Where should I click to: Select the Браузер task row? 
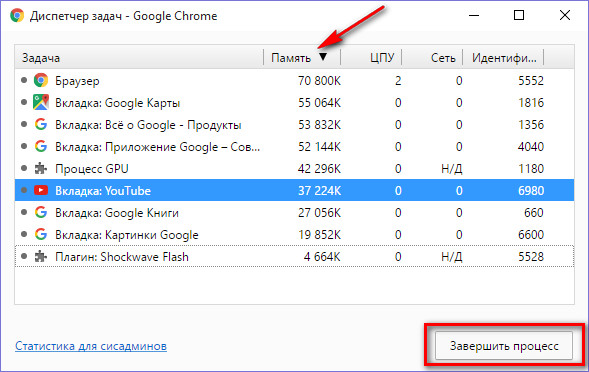(x=294, y=80)
